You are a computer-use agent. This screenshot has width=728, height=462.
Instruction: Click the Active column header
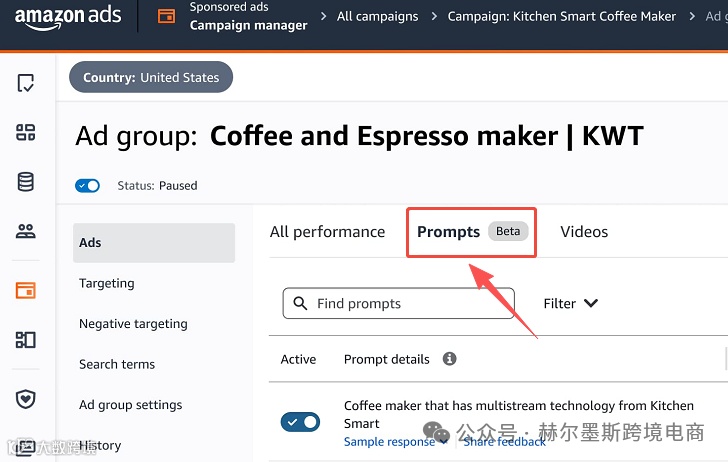pos(298,359)
